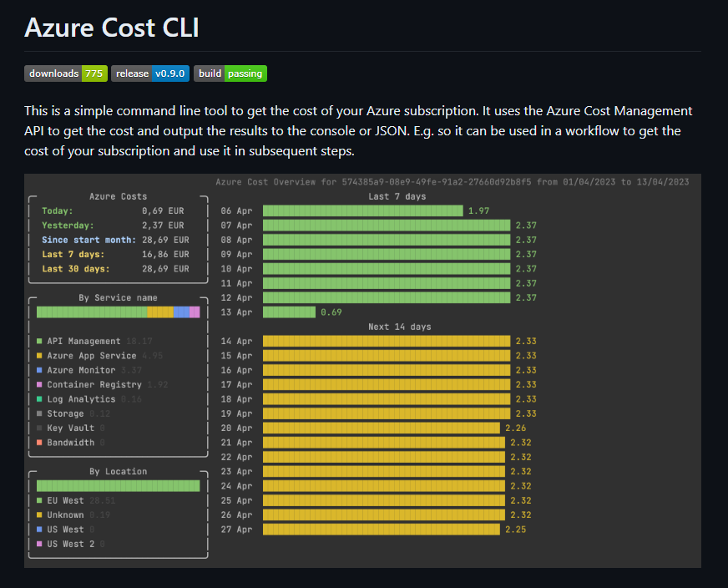Click the 'Azure Costs' panel title
Screen dimensions: 728x588
click(x=118, y=196)
